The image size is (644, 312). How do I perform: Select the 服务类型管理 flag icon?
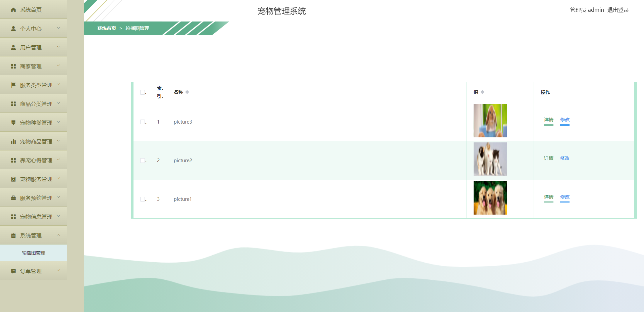(13, 85)
